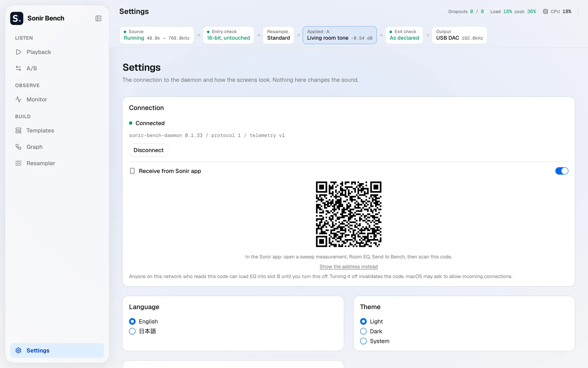Open the A/B comparison page
588x368 pixels.
57,68
